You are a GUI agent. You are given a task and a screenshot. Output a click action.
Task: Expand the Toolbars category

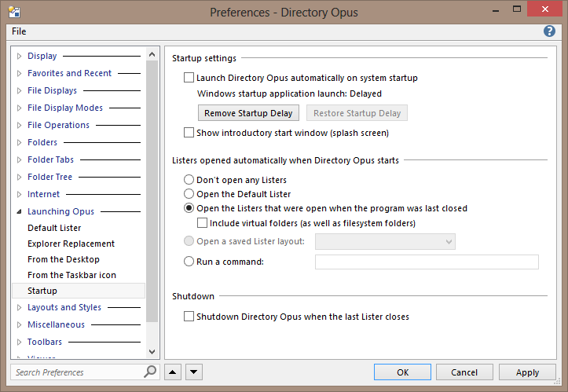19,342
